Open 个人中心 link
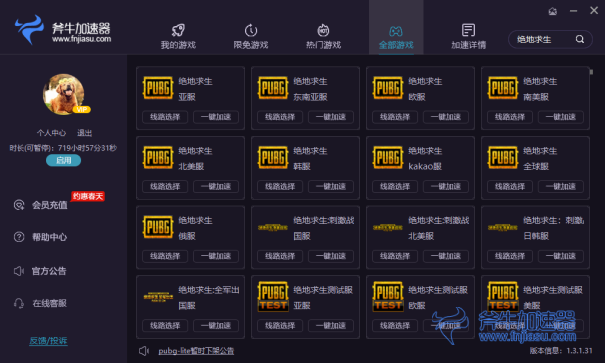Image resolution: width=605 pixels, height=363 pixels. (x=51, y=133)
